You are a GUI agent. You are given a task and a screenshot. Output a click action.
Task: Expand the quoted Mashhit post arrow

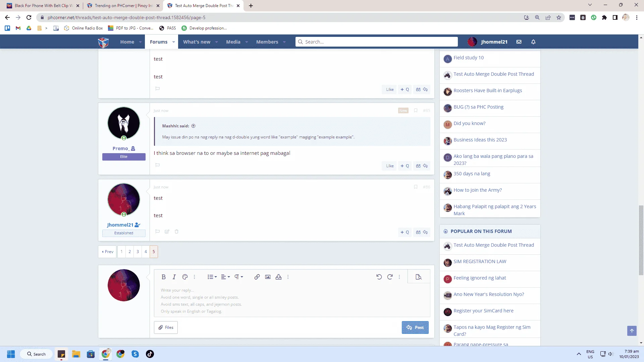coord(193,126)
